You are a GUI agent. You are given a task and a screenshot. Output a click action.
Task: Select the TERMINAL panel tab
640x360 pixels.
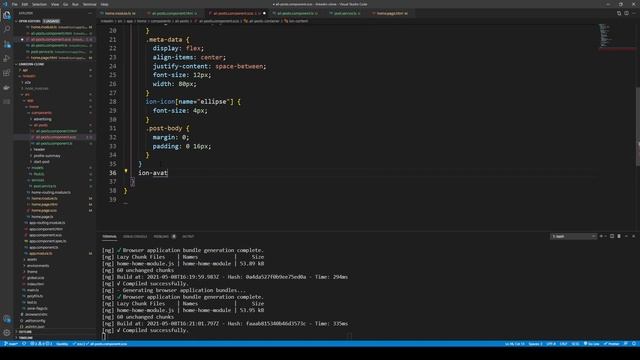pos(109,236)
